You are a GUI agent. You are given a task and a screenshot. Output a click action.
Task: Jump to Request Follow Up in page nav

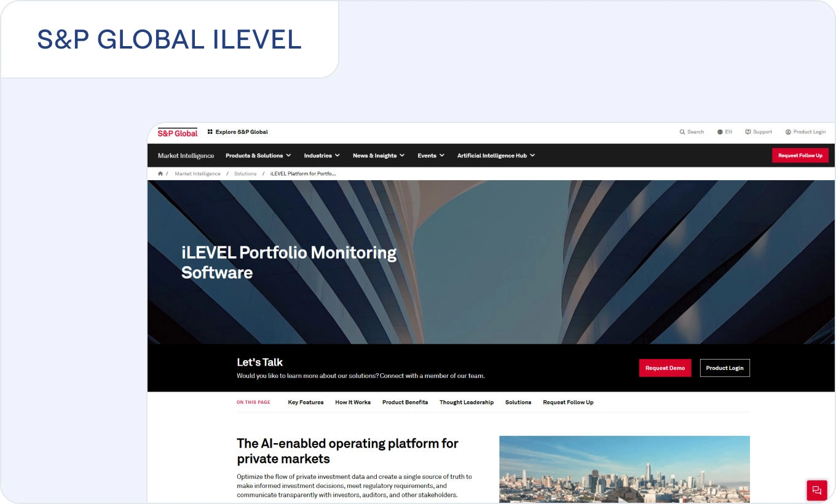tap(568, 402)
